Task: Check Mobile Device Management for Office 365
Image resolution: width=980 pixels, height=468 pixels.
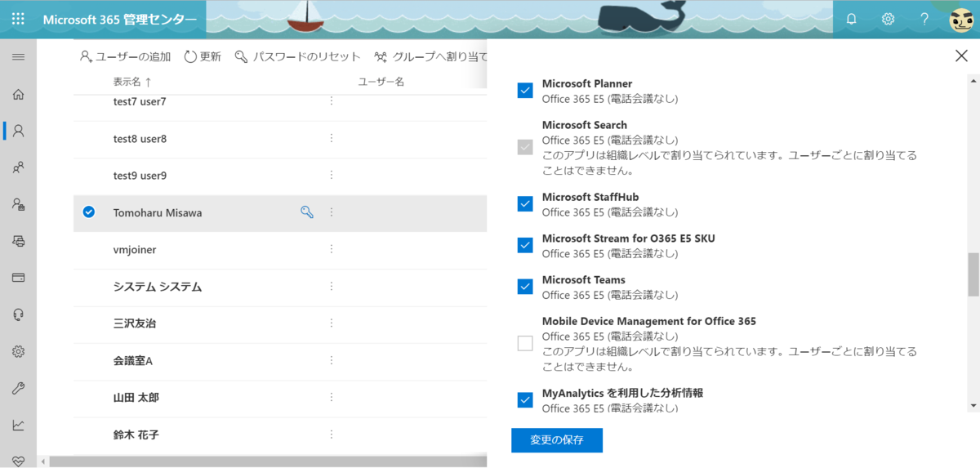Action: pyautogui.click(x=525, y=344)
